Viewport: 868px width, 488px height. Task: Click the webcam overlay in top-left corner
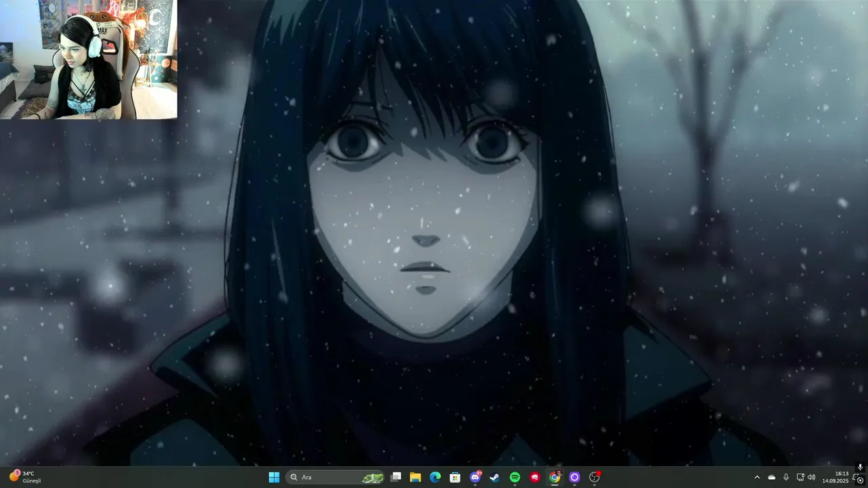(x=89, y=60)
